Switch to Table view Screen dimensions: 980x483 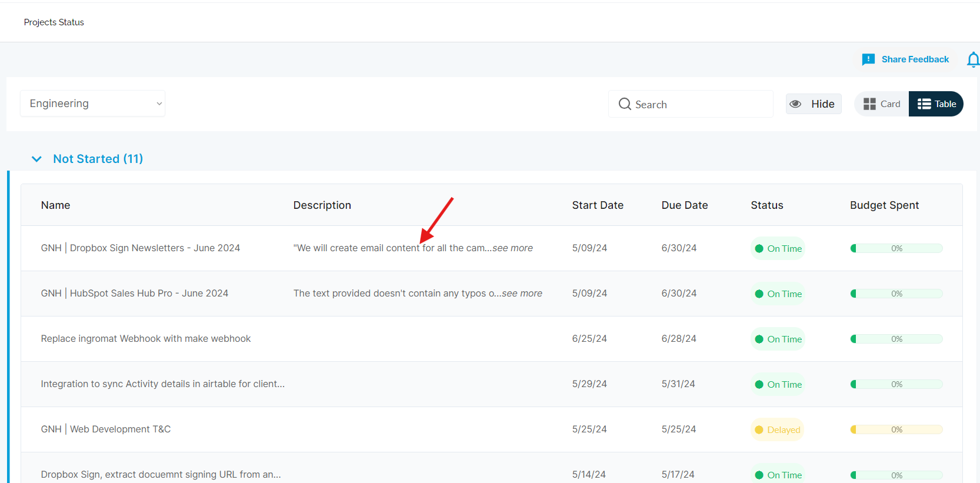click(936, 104)
